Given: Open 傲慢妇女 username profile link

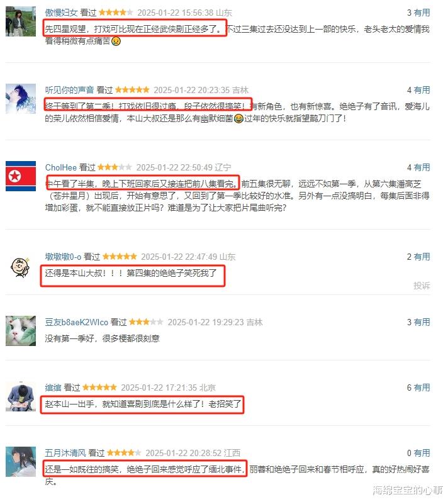Looking at the screenshot, I should [x=61, y=13].
